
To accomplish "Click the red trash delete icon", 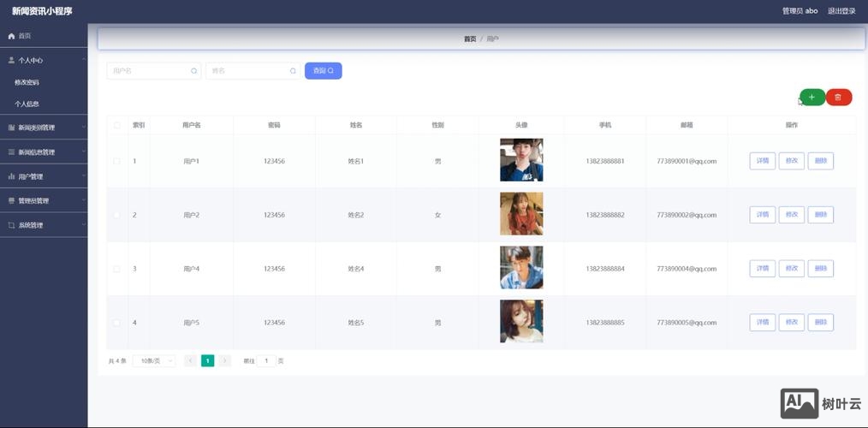I will click(x=838, y=98).
